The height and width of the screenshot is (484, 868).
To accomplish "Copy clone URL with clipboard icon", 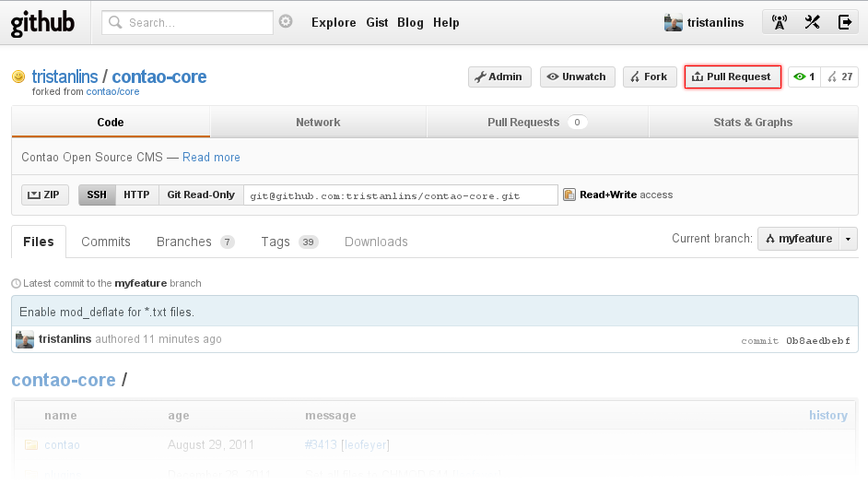I will 569,195.
